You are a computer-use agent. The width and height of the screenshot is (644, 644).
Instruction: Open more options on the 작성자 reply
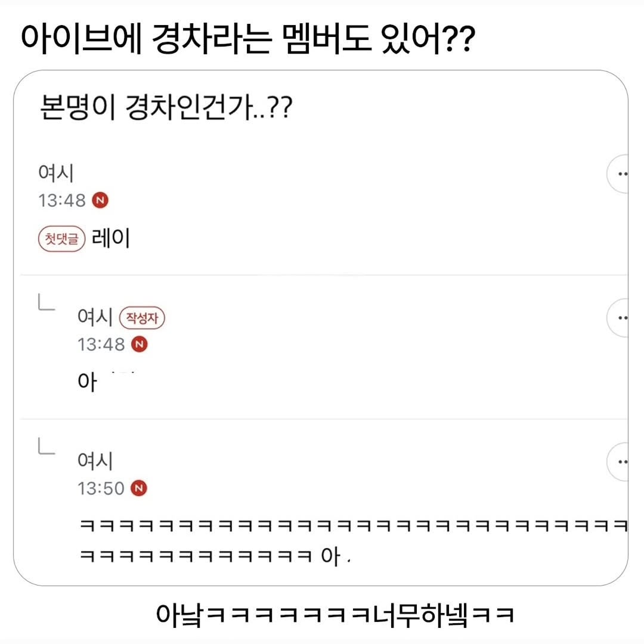(x=620, y=318)
